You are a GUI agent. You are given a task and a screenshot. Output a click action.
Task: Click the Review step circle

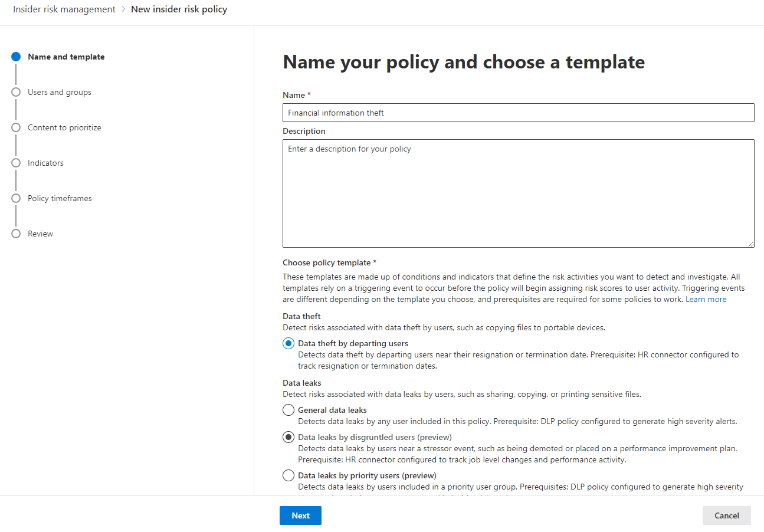[x=16, y=234]
